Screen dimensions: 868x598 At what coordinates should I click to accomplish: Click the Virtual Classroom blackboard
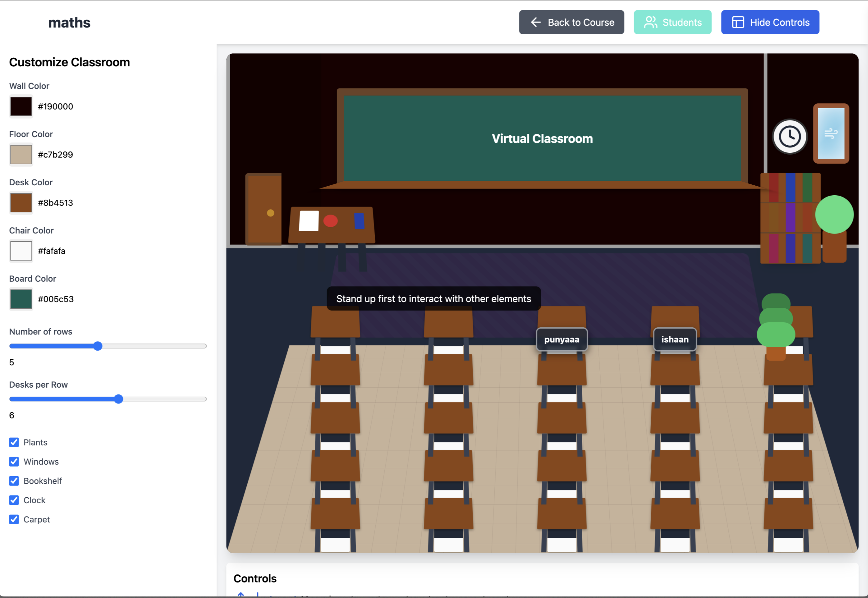[x=542, y=138]
